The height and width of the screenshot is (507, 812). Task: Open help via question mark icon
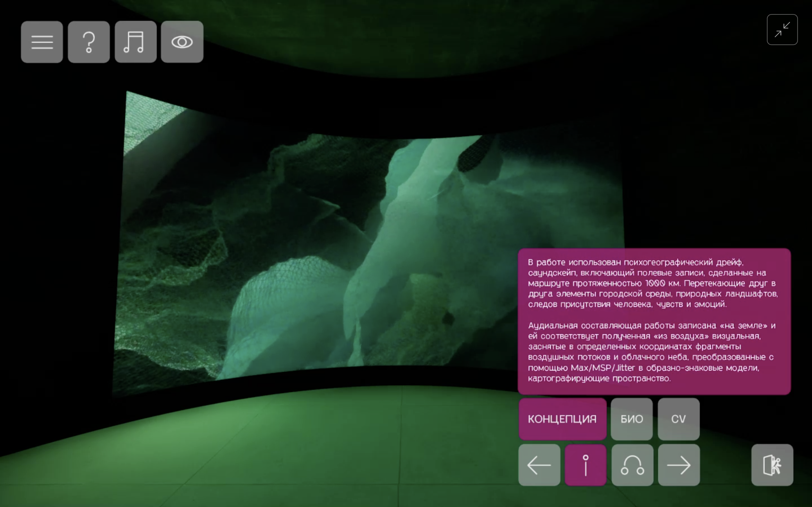(x=89, y=42)
